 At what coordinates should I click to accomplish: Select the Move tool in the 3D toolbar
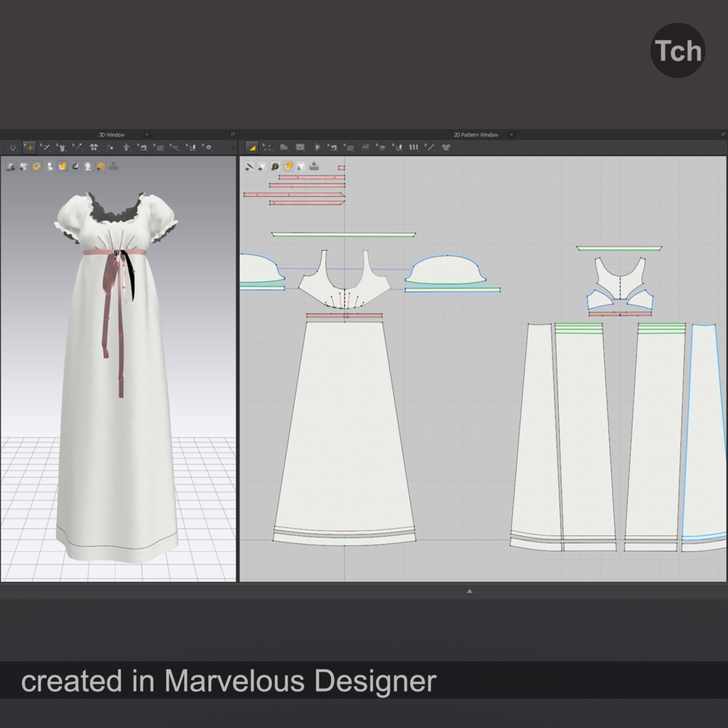pyautogui.click(x=30, y=148)
